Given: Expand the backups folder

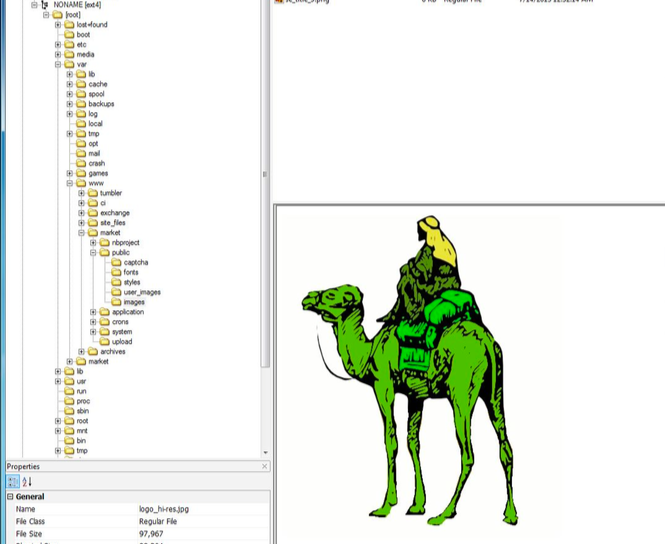Looking at the screenshot, I should [70, 104].
